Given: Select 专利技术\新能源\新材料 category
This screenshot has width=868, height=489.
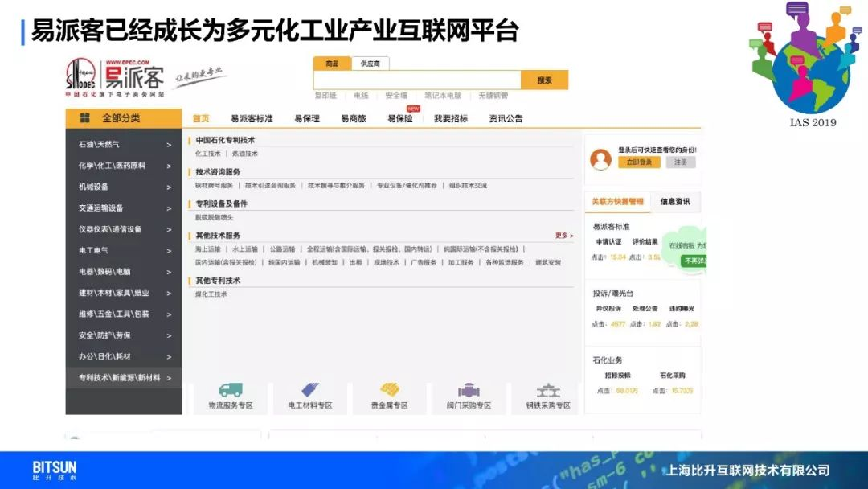Looking at the screenshot, I should 124,378.
